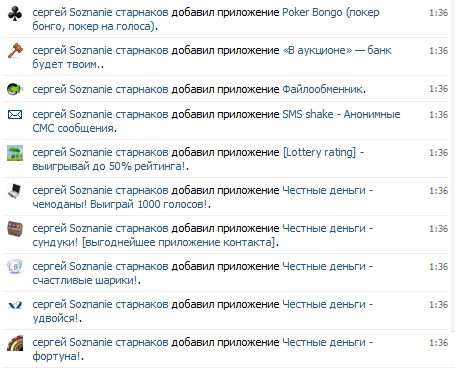Open the Poker Bongo application link
Image resolution: width=455 pixels, height=371 pixels.
pos(206,19)
